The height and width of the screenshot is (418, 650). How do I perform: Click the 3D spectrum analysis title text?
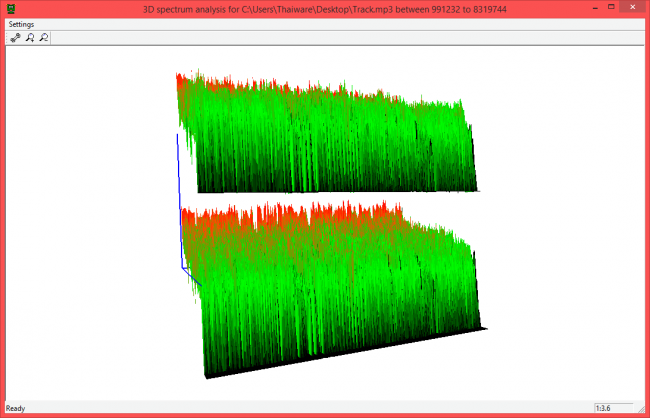(x=325, y=9)
